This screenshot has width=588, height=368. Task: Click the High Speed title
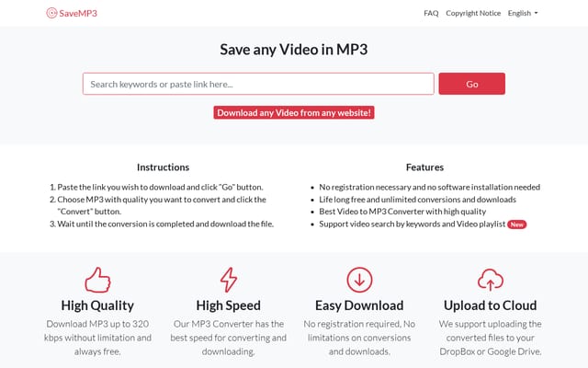[x=229, y=305]
